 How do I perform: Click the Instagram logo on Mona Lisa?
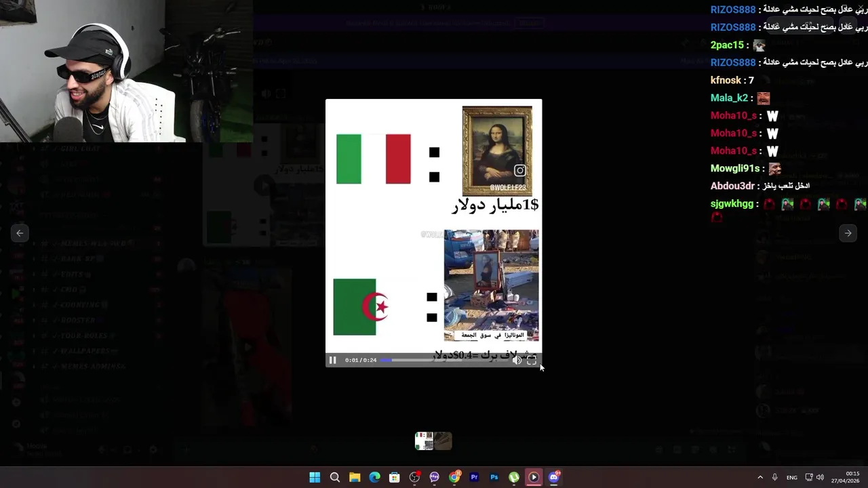pos(519,171)
